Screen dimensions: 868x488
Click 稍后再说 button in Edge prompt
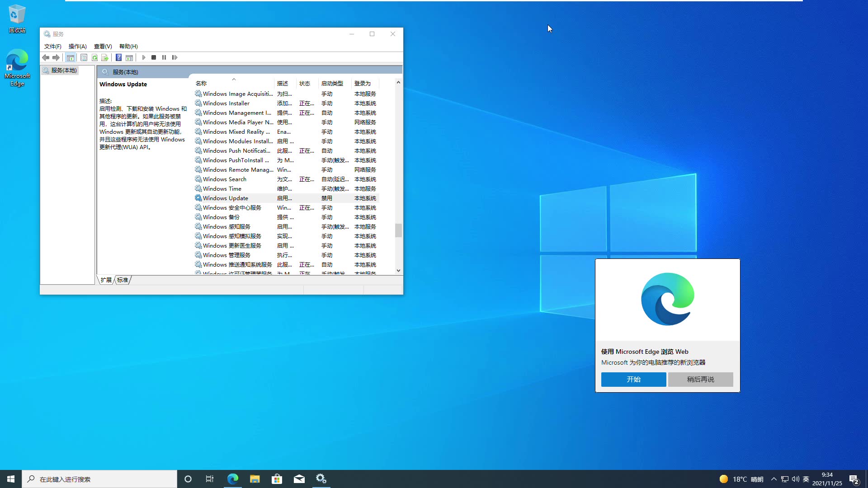pyautogui.click(x=700, y=379)
